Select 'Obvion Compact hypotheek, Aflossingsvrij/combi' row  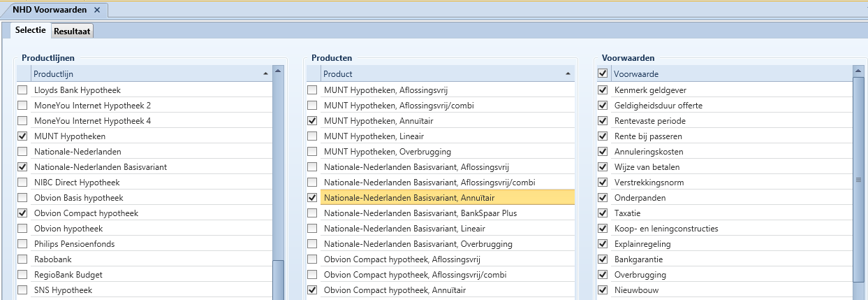pos(441,275)
